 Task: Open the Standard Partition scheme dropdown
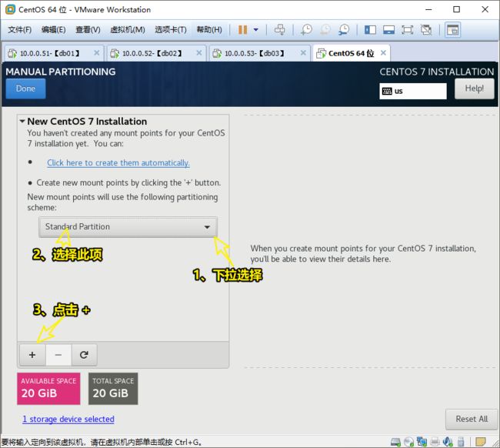[128, 227]
